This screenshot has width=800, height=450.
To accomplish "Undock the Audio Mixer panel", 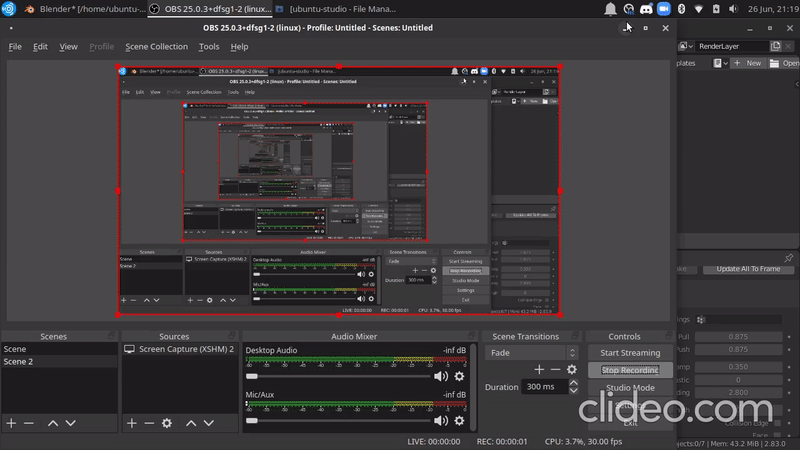I will (x=471, y=336).
